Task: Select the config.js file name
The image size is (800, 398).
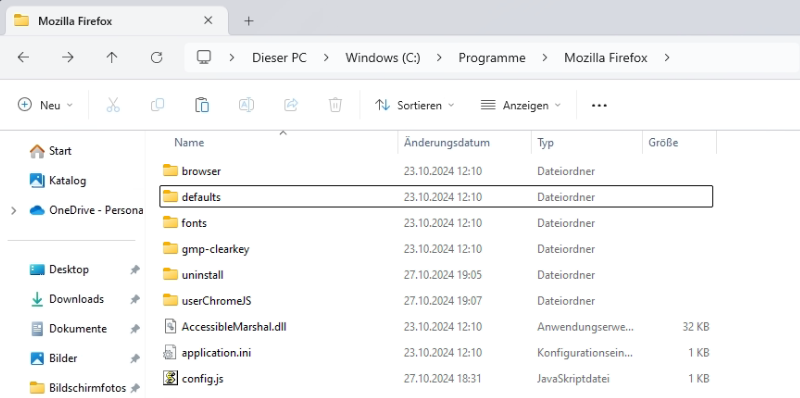Action: pyautogui.click(x=202, y=379)
